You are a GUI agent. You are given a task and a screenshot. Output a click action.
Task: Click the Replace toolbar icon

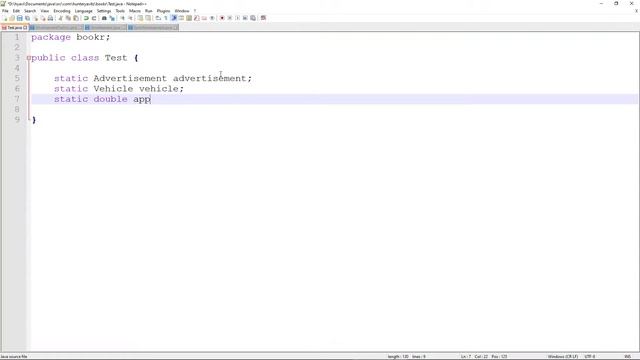[112, 18]
